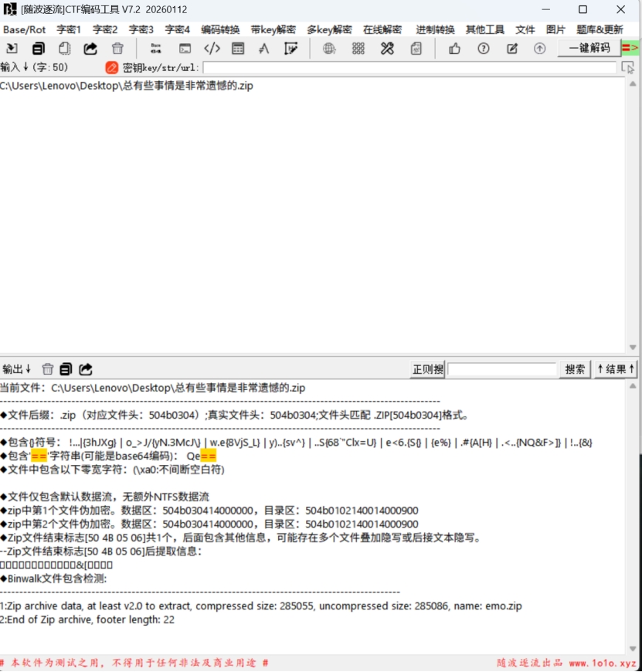
Task: Click the Base64 conversion toolbar icon
Action: (x=156, y=49)
